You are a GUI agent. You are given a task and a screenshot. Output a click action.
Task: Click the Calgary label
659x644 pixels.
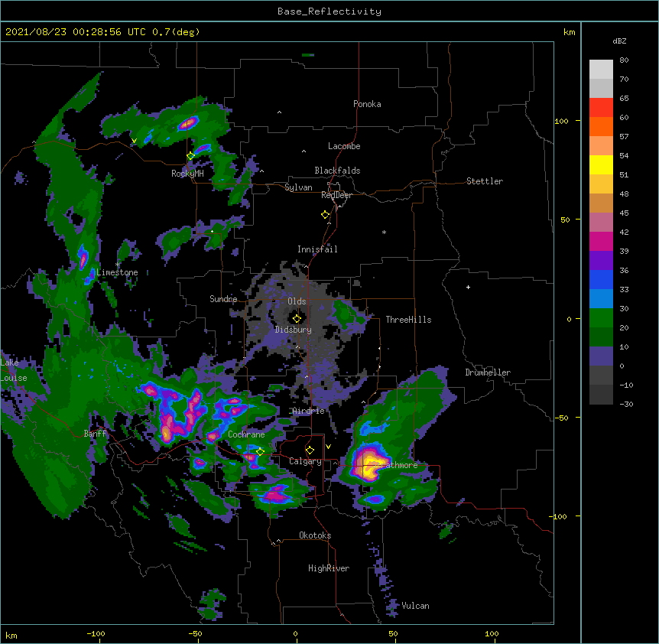coord(305,461)
